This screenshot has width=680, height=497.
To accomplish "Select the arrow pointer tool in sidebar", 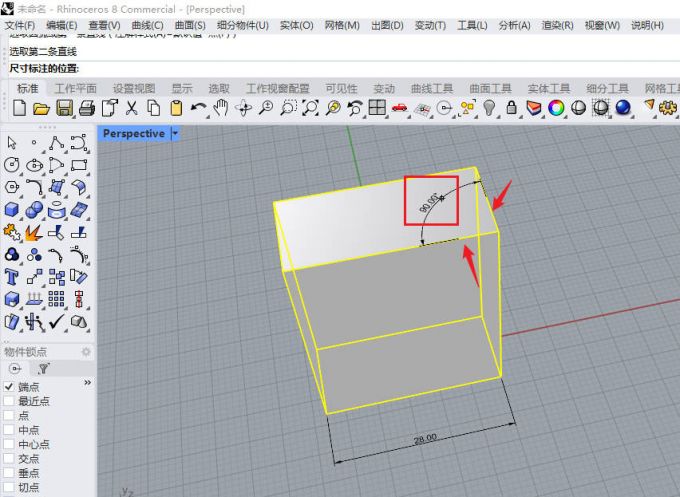I will point(12,142).
